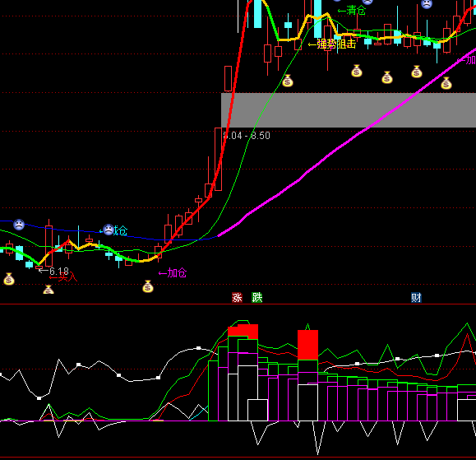Image resolution: width=476 pixels, height=460 pixels.
Task: Select the 6.18 low price marker
Action: coord(53,271)
